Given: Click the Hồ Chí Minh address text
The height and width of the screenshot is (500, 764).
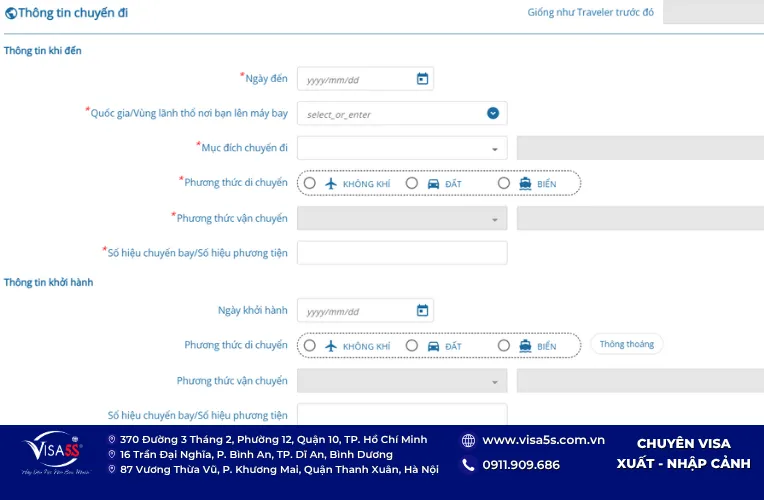Looking at the screenshot, I should (x=273, y=440).
